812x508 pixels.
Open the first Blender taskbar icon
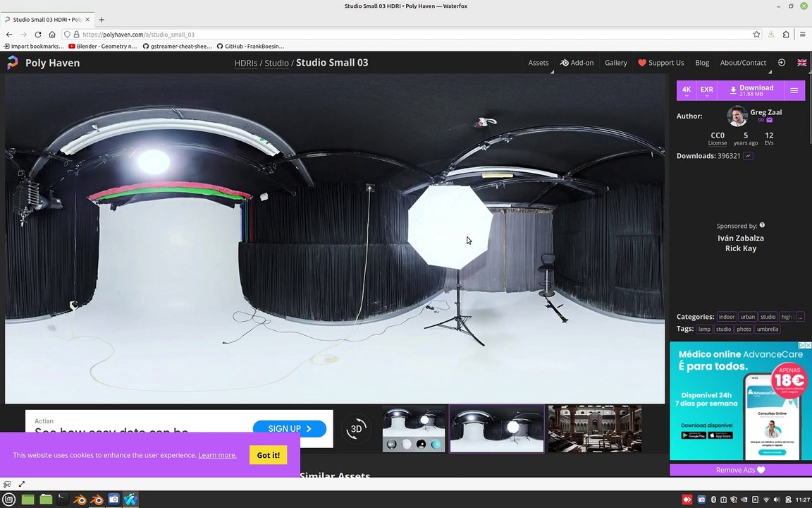click(80, 500)
